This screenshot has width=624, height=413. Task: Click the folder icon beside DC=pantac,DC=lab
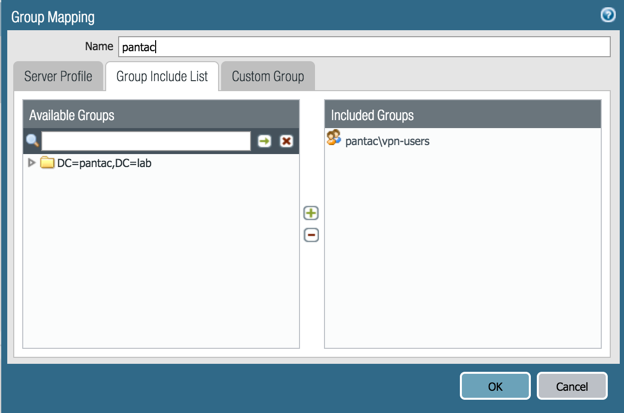47,163
